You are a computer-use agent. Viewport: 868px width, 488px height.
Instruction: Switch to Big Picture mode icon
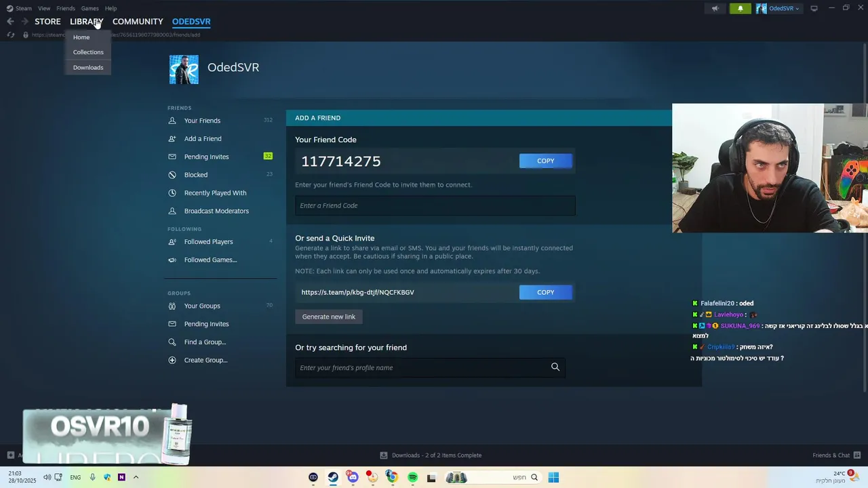814,9
